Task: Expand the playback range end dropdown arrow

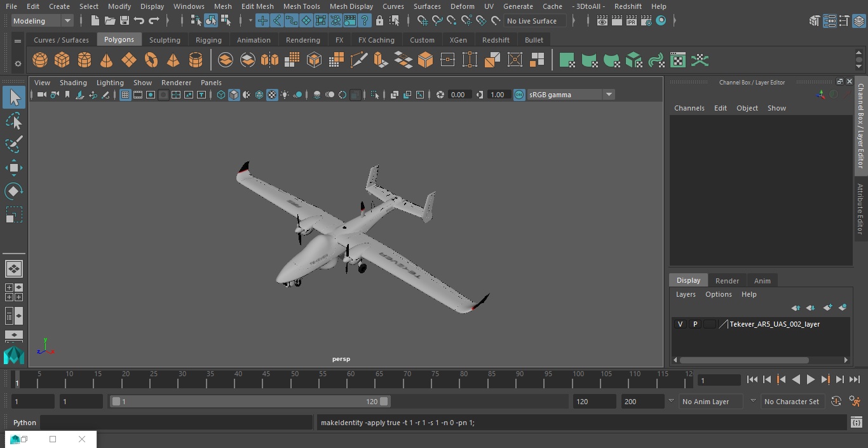Action: (671, 402)
